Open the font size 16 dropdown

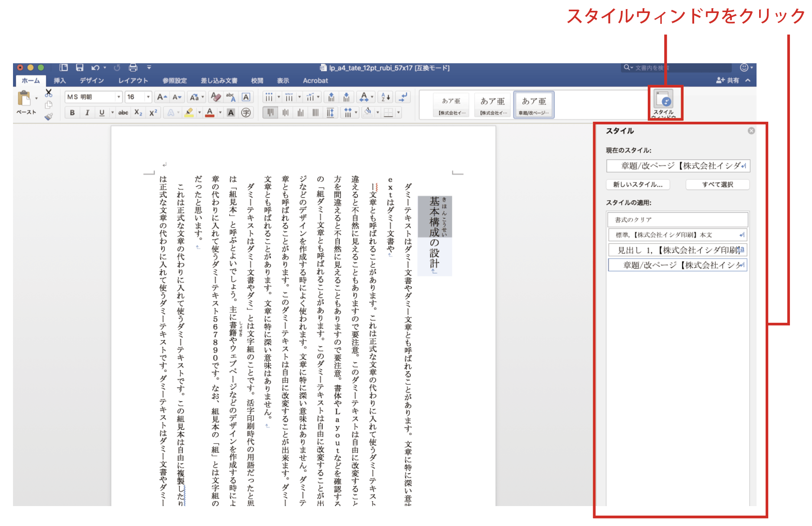pos(148,97)
